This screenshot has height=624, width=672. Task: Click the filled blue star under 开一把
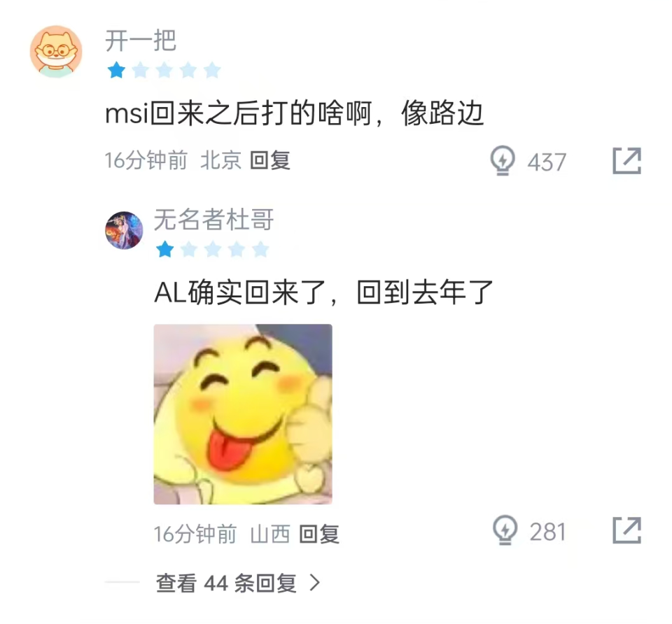tap(117, 70)
